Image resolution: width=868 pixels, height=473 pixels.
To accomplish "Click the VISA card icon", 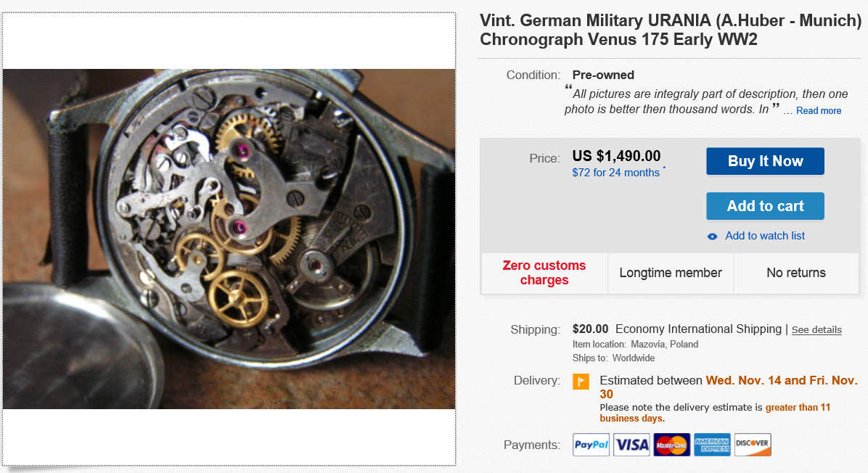I will click(x=631, y=444).
